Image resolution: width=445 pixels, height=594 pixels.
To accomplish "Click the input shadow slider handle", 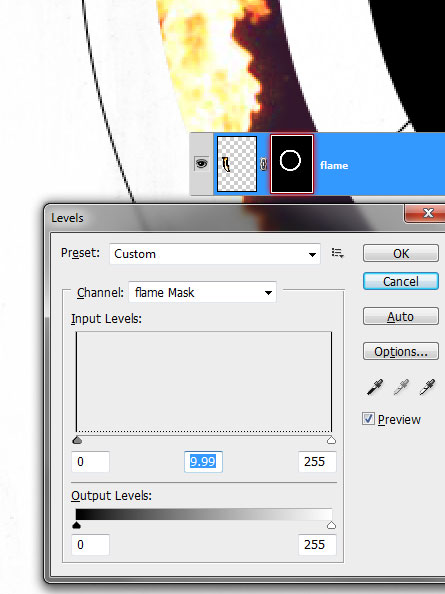I will pos(77,440).
